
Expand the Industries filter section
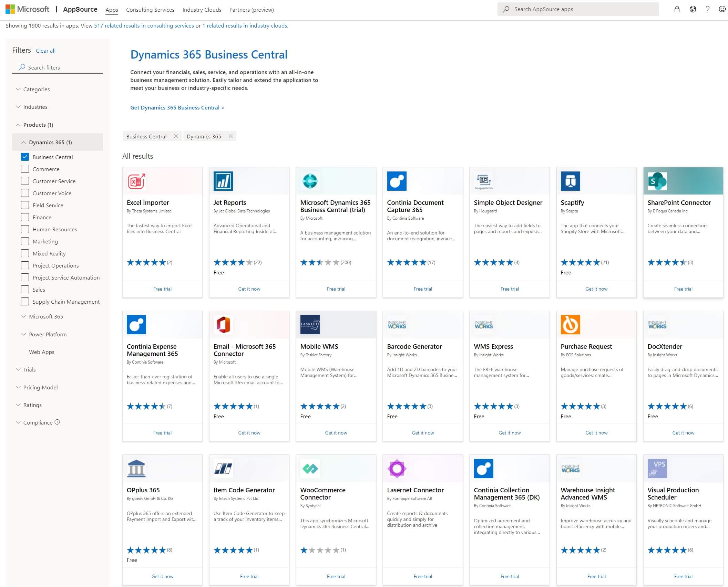click(x=32, y=107)
